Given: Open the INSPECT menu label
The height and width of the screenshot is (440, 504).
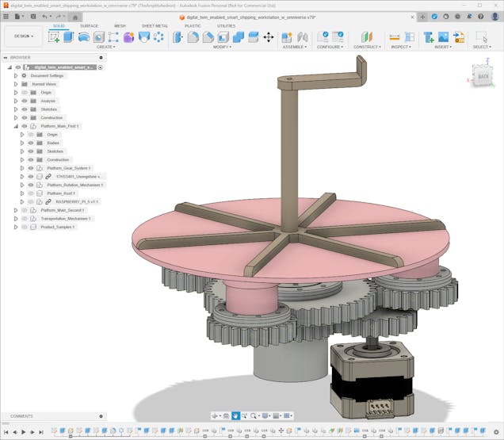Looking at the screenshot, I should click(x=401, y=47).
